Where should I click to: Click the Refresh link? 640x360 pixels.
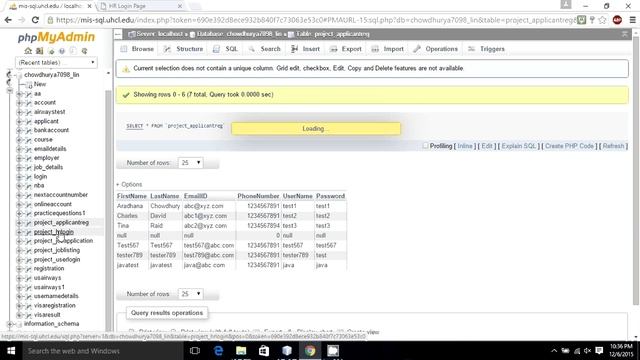point(613,146)
